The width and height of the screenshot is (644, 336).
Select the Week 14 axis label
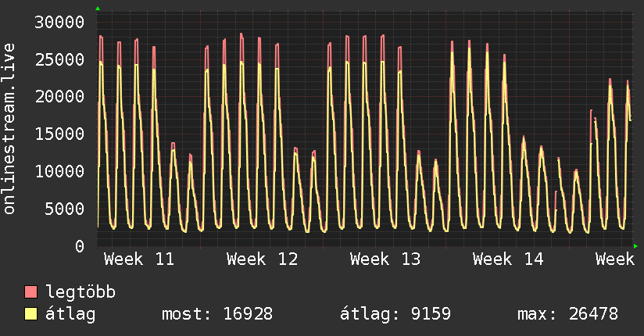pos(509,259)
